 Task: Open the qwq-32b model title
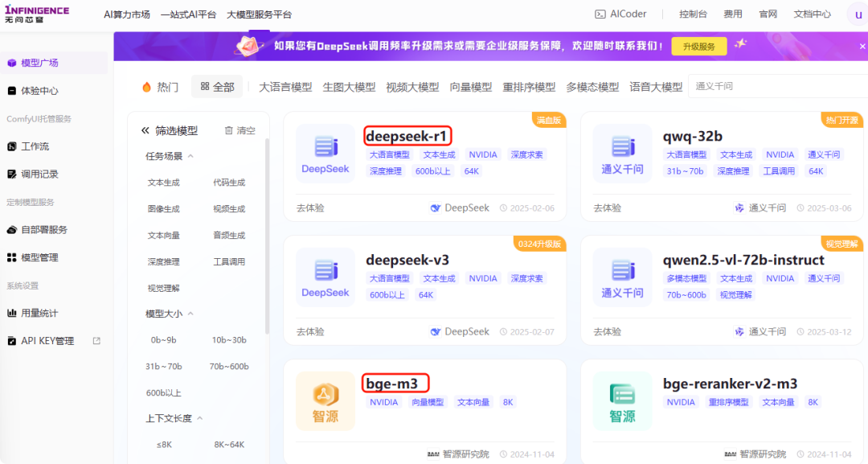point(692,136)
